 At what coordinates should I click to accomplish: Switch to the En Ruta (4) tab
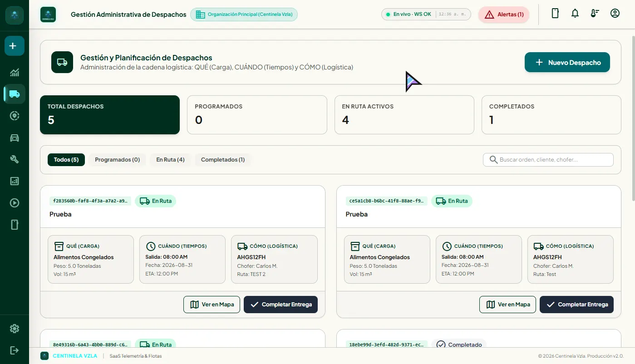tap(170, 160)
